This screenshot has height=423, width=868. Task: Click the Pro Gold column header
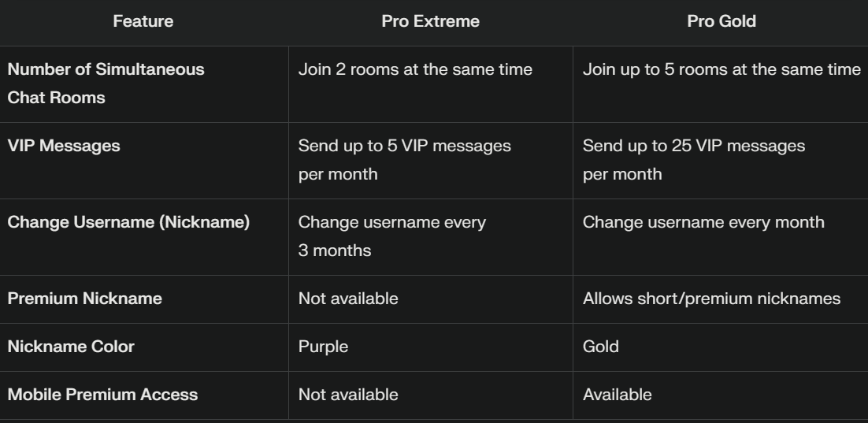pyautogui.click(x=721, y=21)
